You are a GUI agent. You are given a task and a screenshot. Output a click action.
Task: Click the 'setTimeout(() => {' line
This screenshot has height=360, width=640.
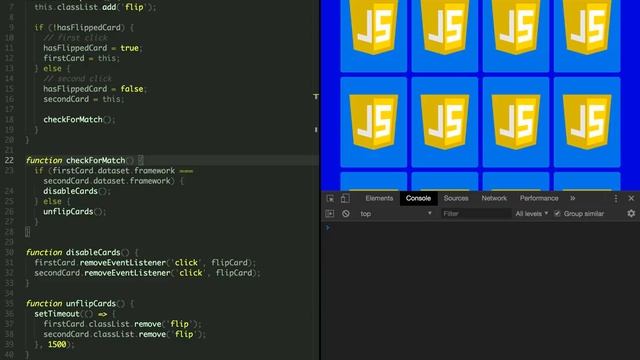[x=75, y=313]
